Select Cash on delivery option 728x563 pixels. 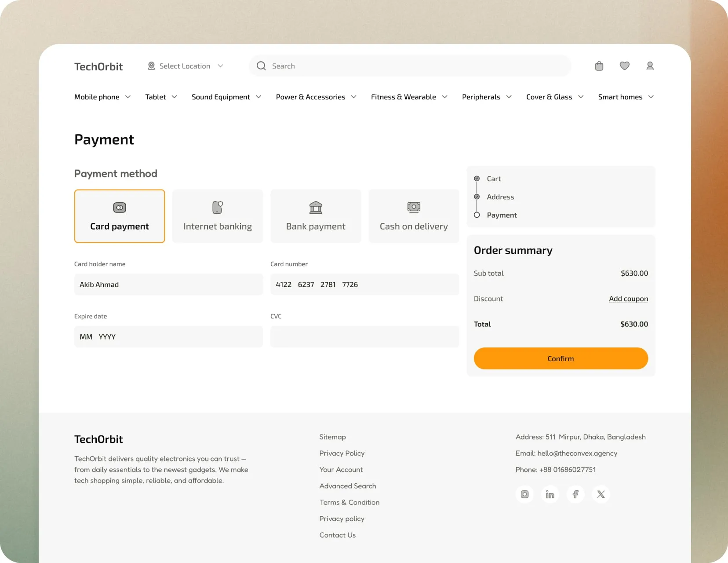[414, 216]
